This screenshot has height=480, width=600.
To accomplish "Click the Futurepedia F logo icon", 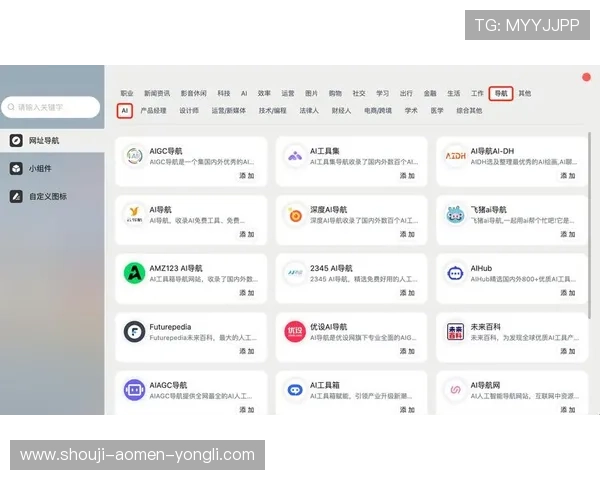I will [134, 331].
